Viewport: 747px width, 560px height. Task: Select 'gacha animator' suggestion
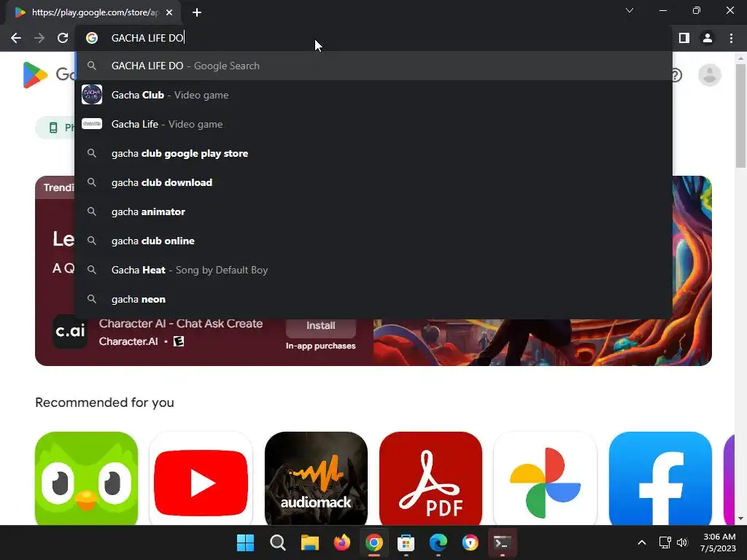373,211
